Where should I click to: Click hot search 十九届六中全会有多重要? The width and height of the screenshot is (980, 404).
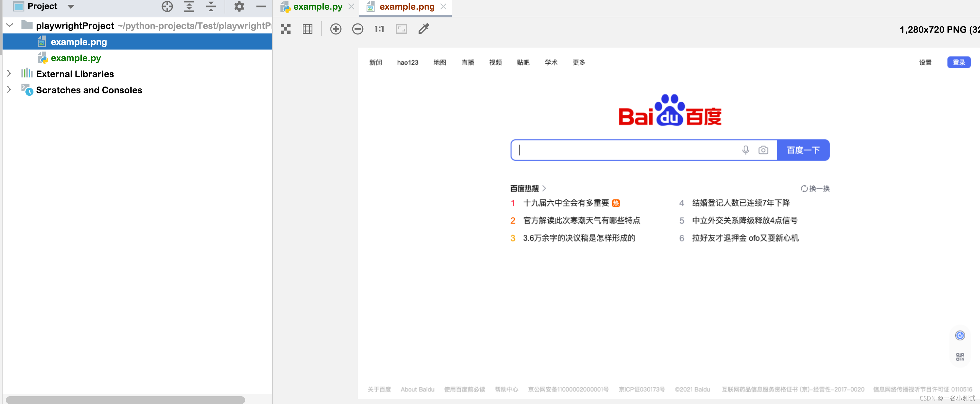click(x=566, y=203)
